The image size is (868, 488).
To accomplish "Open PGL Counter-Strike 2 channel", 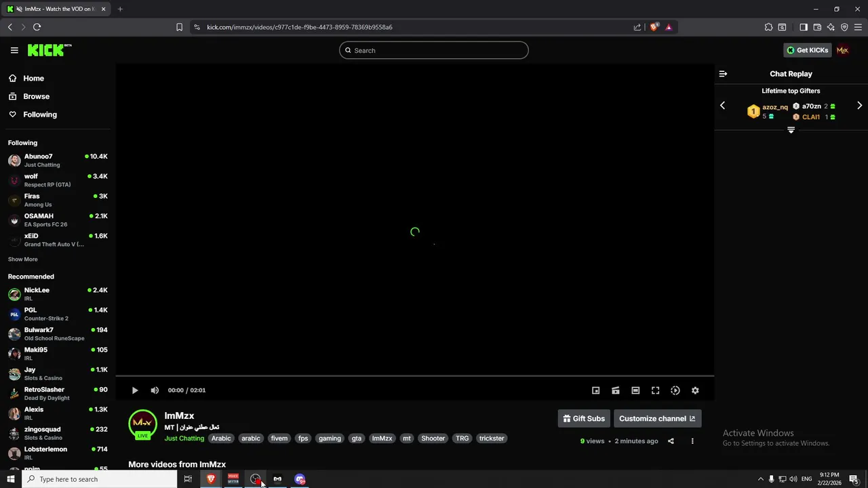I will point(58,314).
